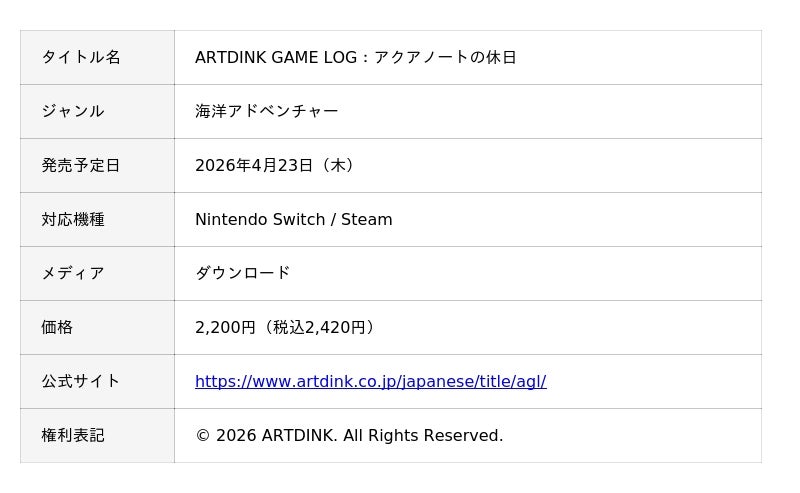Click the ジャンル header cell

pos(73,111)
